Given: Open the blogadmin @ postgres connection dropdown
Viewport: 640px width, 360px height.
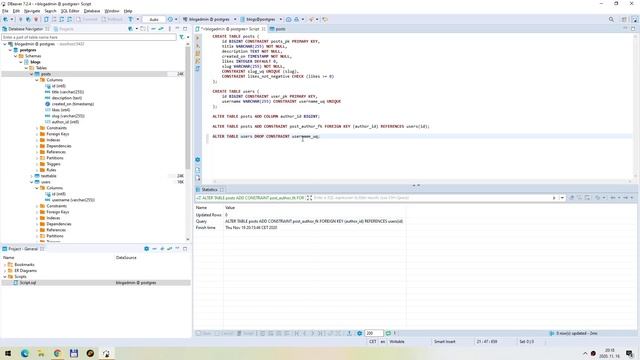Looking at the screenshot, I should [x=209, y=19].
